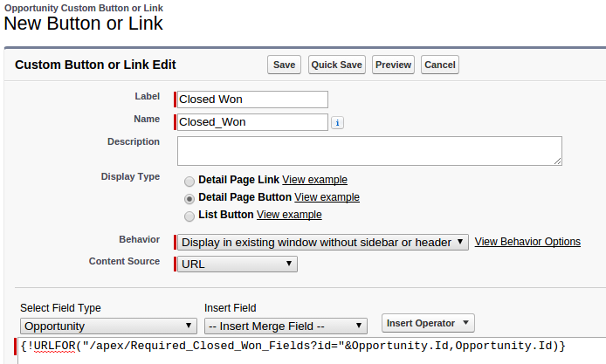The image size is (606, 364).
Task: Open View Behavior Options link
Action: pos(527,242)
